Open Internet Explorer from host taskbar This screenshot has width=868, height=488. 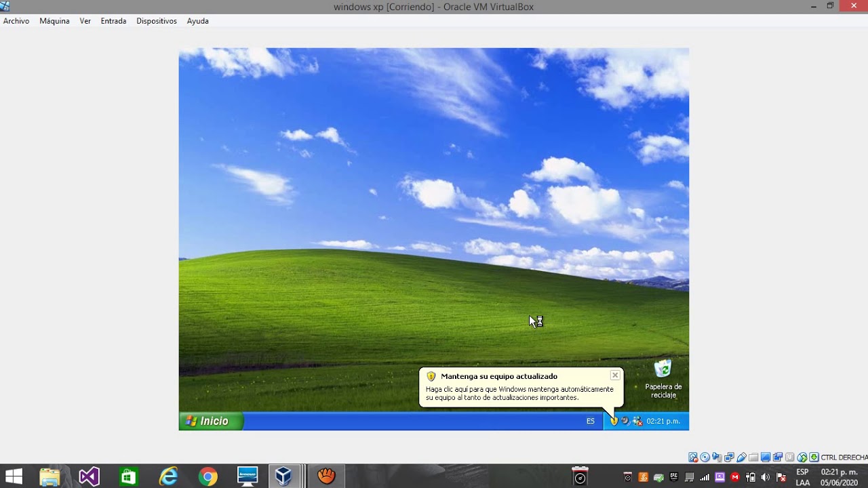[x=168, y=477]
